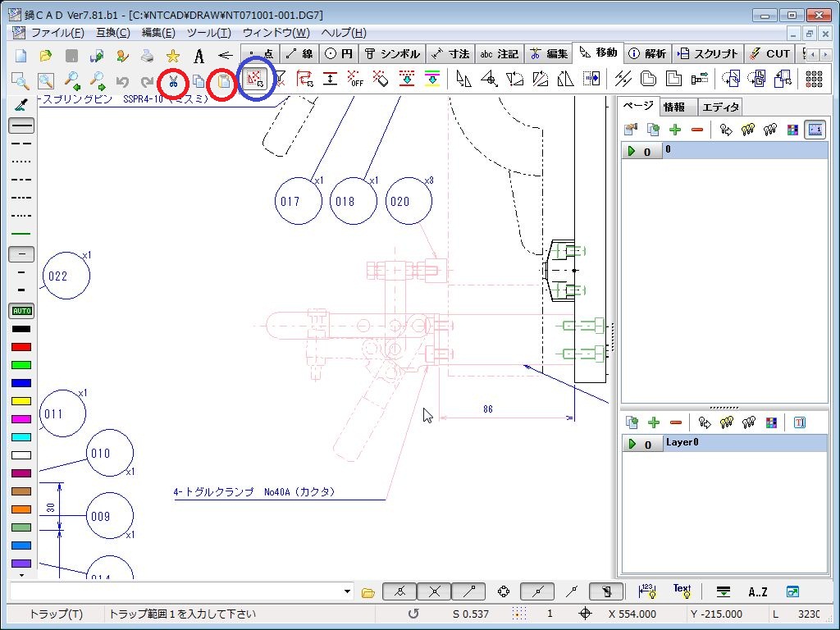Viewport: 840px width, 630px height.
Task: Open the エディタ panel tab
Action: coord(720,107)
